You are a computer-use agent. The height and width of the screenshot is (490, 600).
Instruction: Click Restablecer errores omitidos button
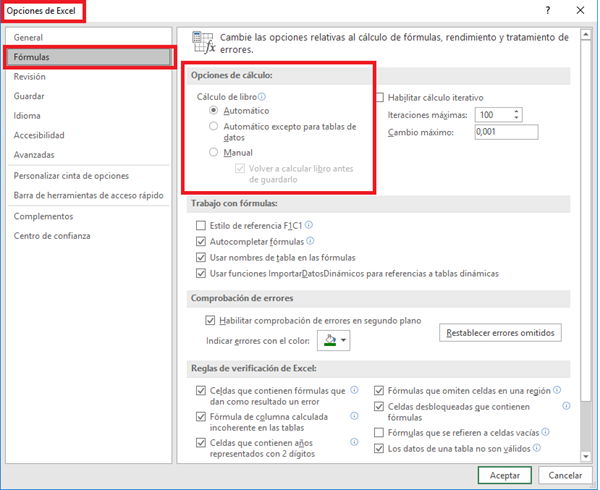(500, 332)
